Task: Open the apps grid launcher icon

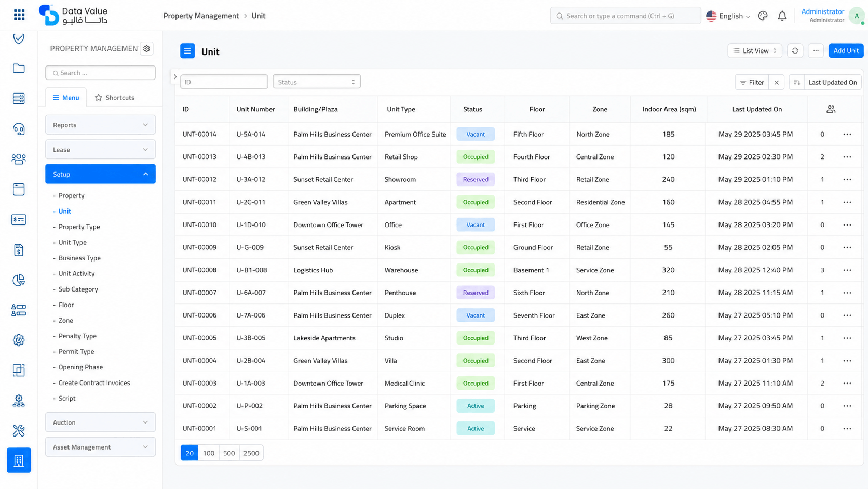Action: pyautogui.click(x=19, y=15)
